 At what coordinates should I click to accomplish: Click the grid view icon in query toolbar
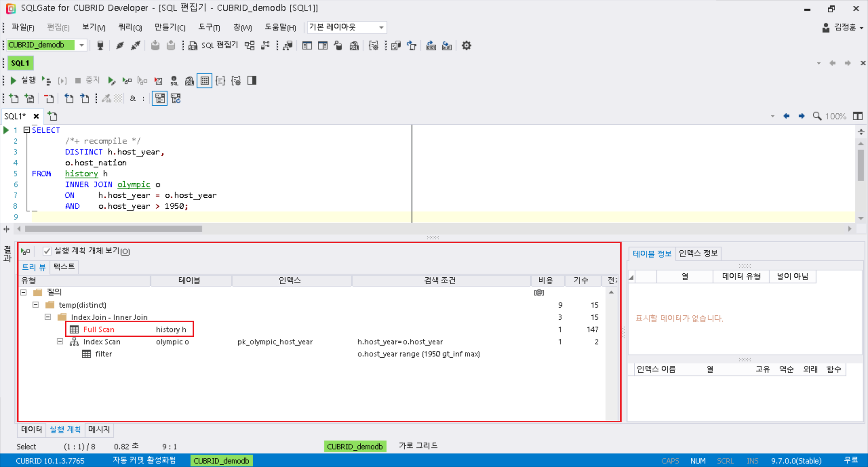(204, 81)
